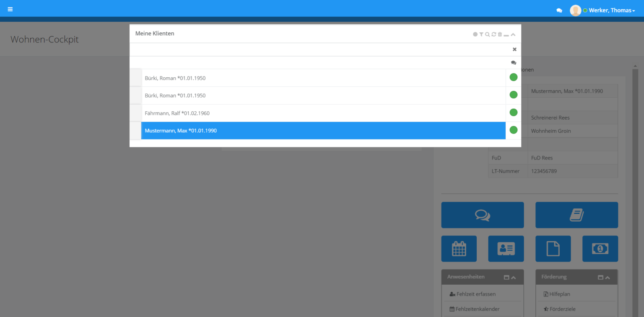
Task: Select the highlighted Mustermann, Max row
Action: (x=181, y=131)
